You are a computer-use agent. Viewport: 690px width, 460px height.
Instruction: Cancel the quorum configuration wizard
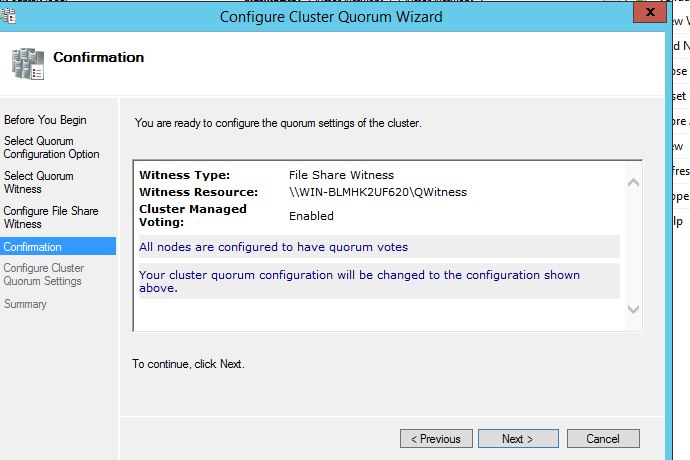[x=602, y=439]
